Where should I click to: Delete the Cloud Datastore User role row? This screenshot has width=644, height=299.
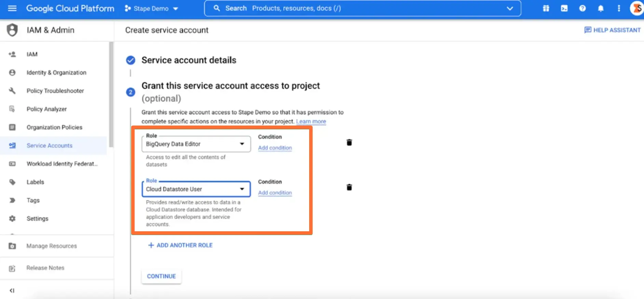[x=349, y=187]
